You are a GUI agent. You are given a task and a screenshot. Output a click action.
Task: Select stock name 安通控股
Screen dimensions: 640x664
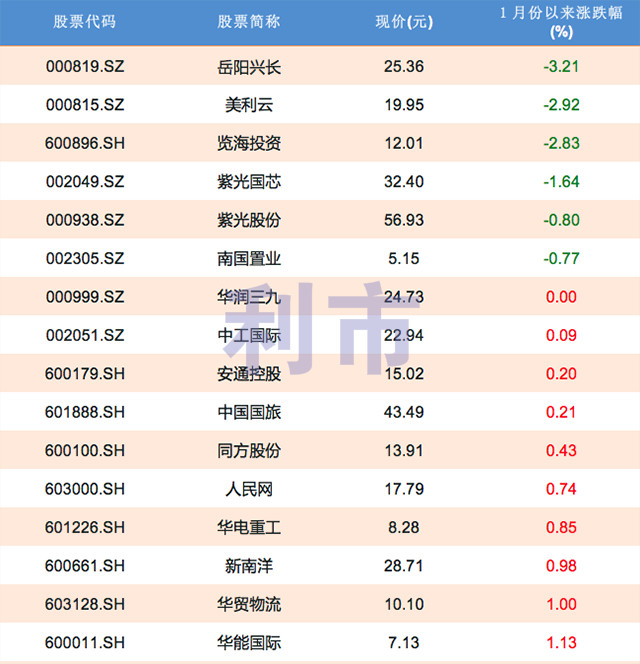pos(249,374)
